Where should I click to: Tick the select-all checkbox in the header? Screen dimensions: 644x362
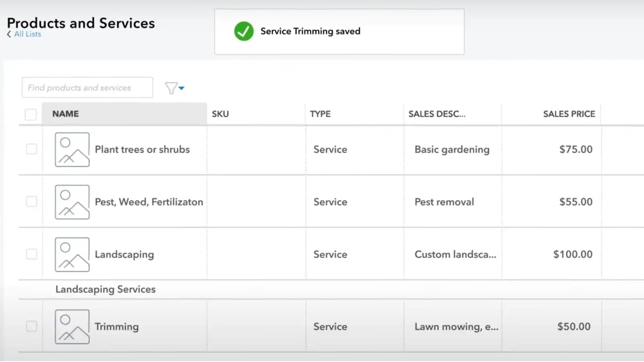point(31,114)
